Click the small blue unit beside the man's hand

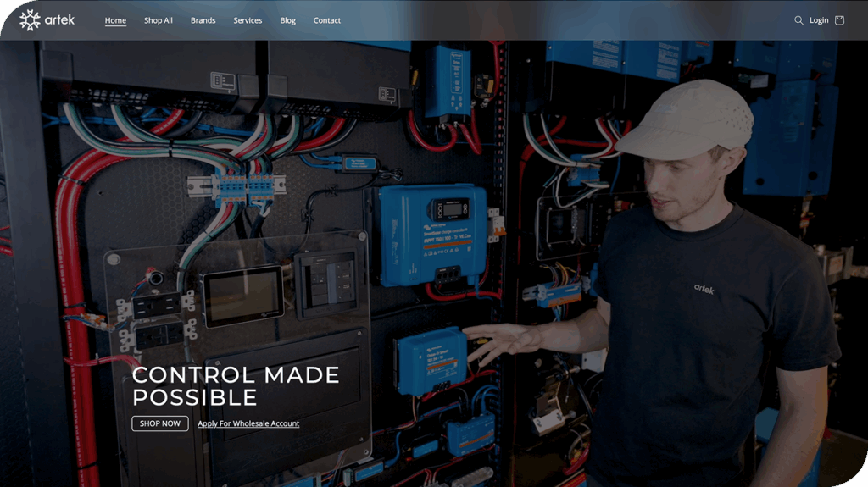coord(431,359)
